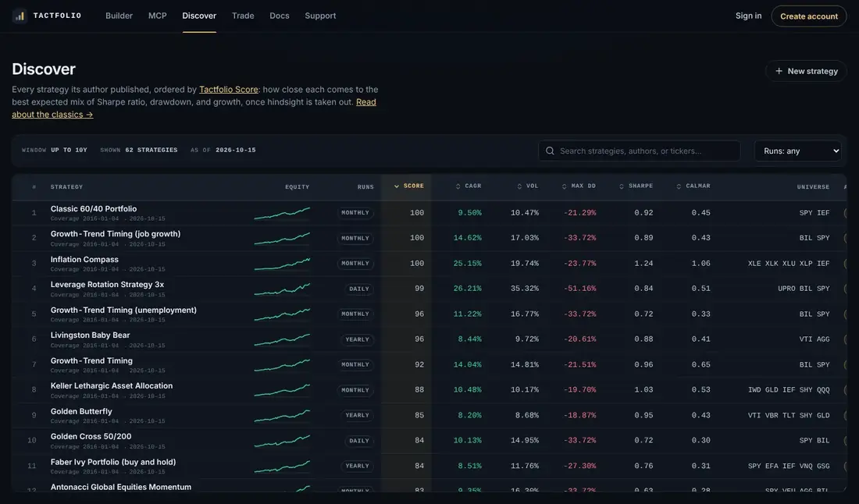Click the 2026-10-15 as-of date

click(x=236, y=150)
